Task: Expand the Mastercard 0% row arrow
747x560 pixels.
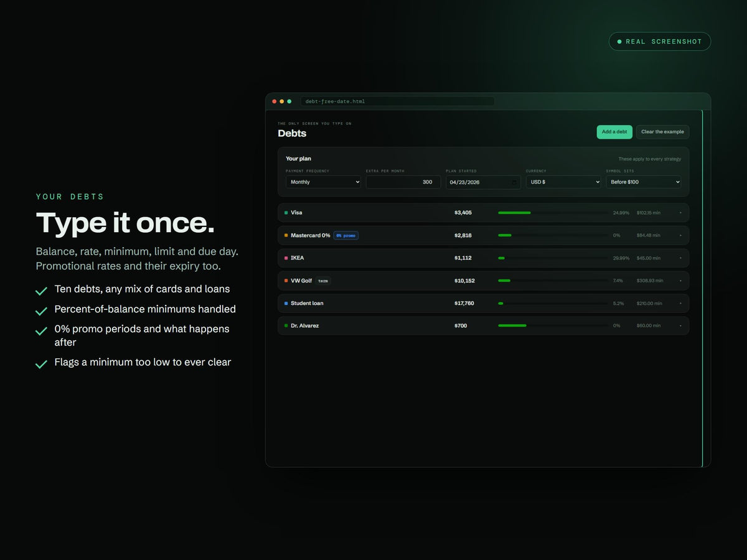Action: coord(680,235)
